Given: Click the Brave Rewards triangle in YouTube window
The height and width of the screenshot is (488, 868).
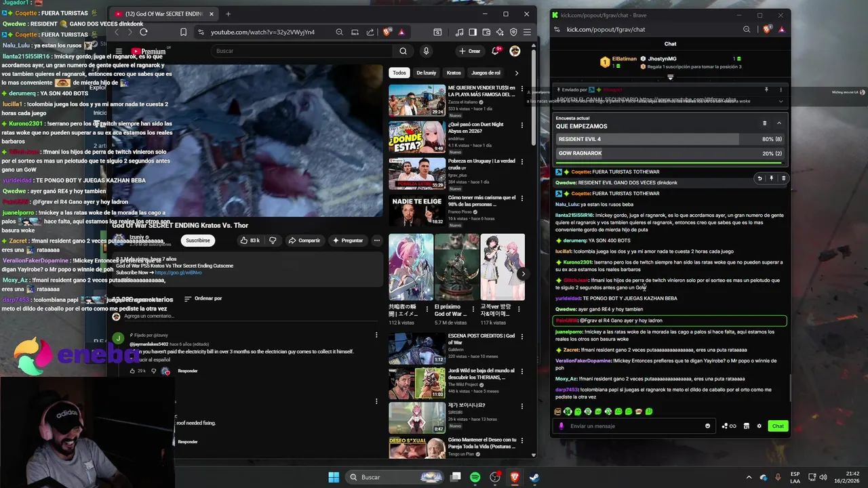Looking at the screenshot, I should point(401,32).
